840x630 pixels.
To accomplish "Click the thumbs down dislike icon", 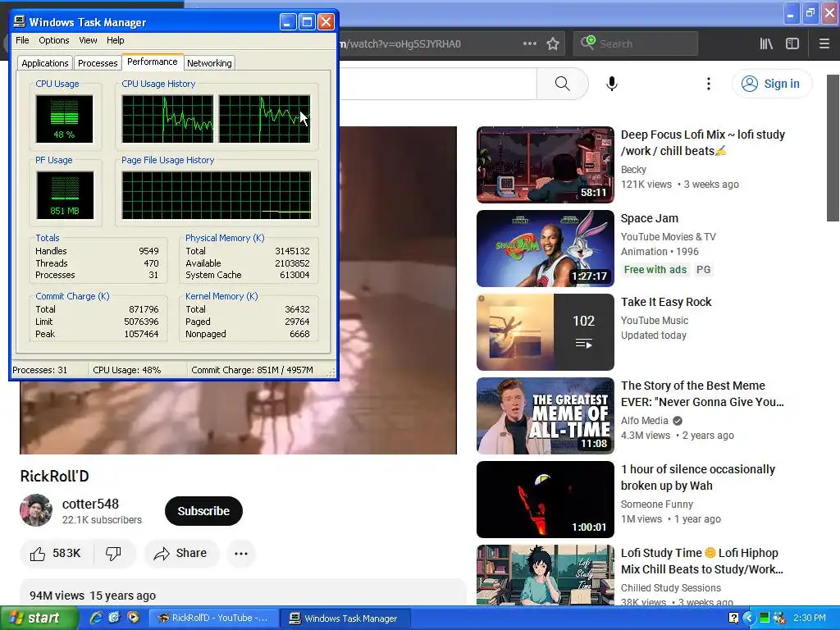I will pos(113,554).
